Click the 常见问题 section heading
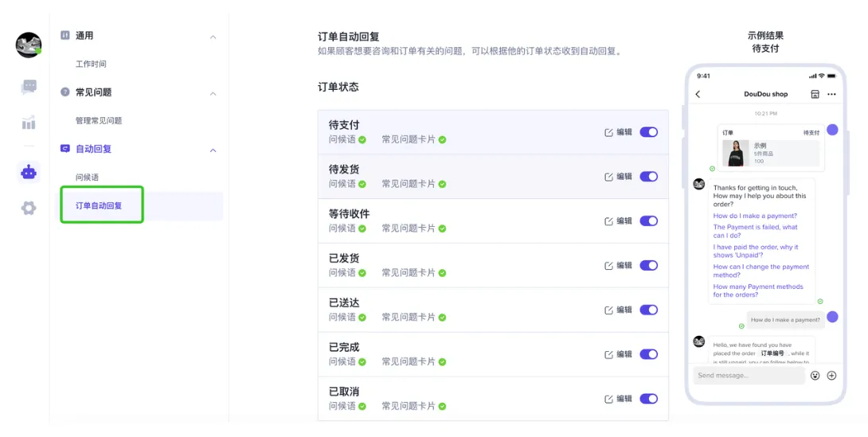This screenshot has width=868, height=437. point(93,92)
